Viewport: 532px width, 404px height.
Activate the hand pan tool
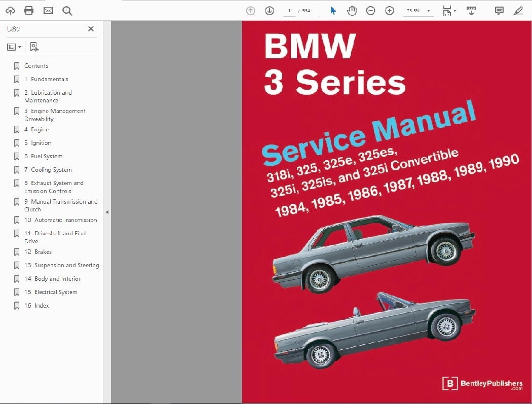(x=352, y=11)
